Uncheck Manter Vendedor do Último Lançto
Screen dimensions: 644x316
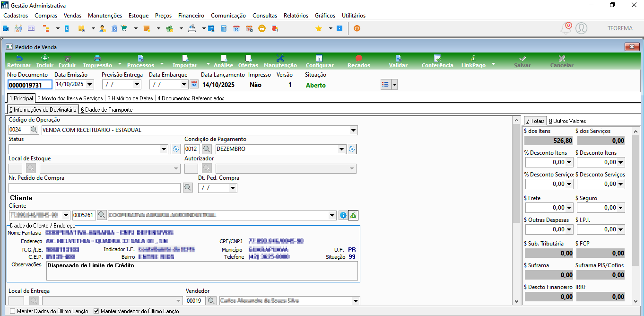point(96,311)
